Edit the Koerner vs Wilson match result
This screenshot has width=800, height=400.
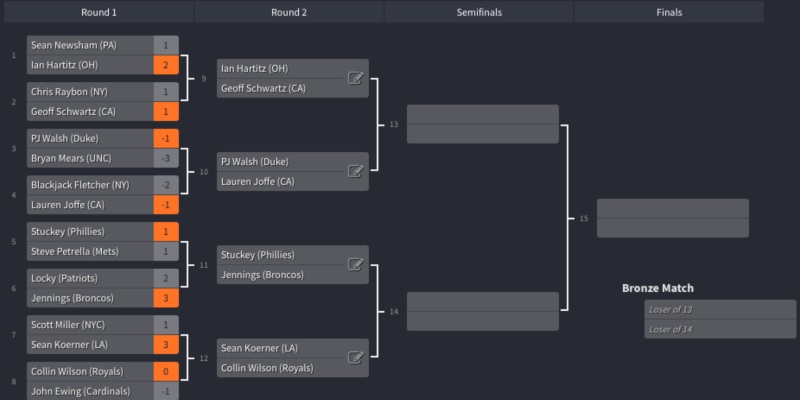pos(356,358)
